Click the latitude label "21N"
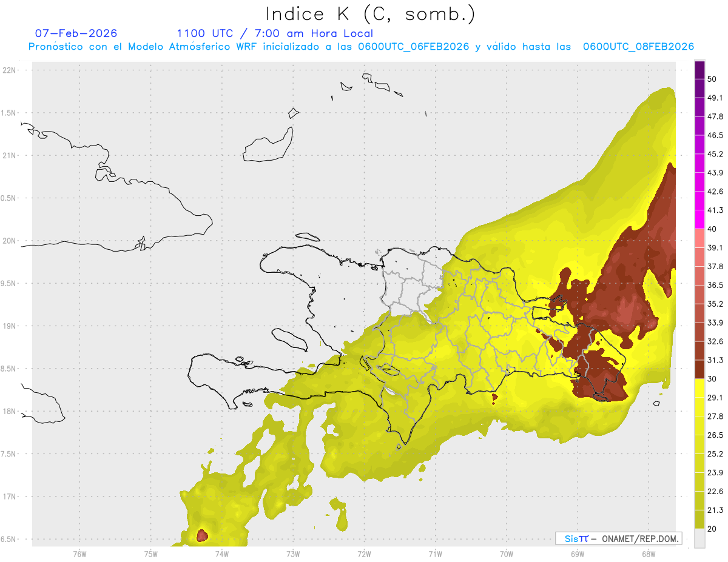The width and height of the screenshot is (728, 562). (10, 155)
